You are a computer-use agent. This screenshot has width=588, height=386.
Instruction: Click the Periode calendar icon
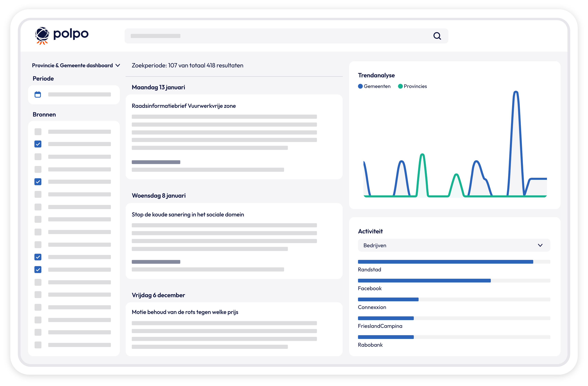(x=38, y=95)
